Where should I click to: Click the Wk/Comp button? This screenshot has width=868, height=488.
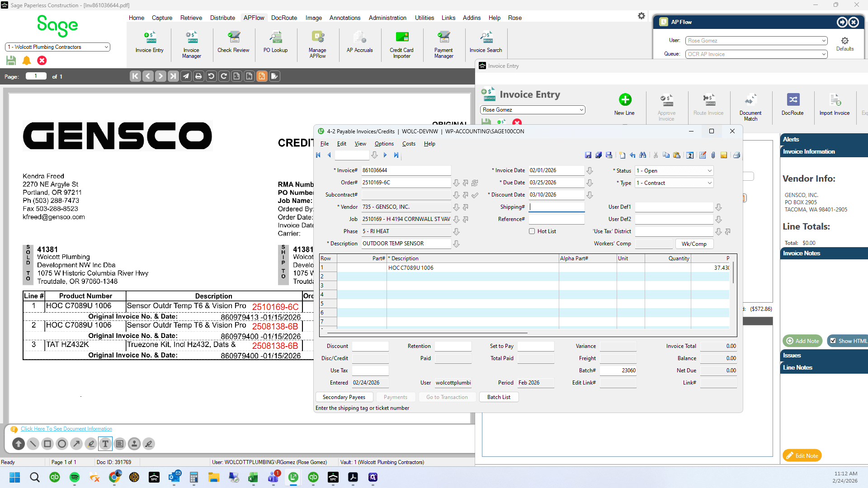694,244
